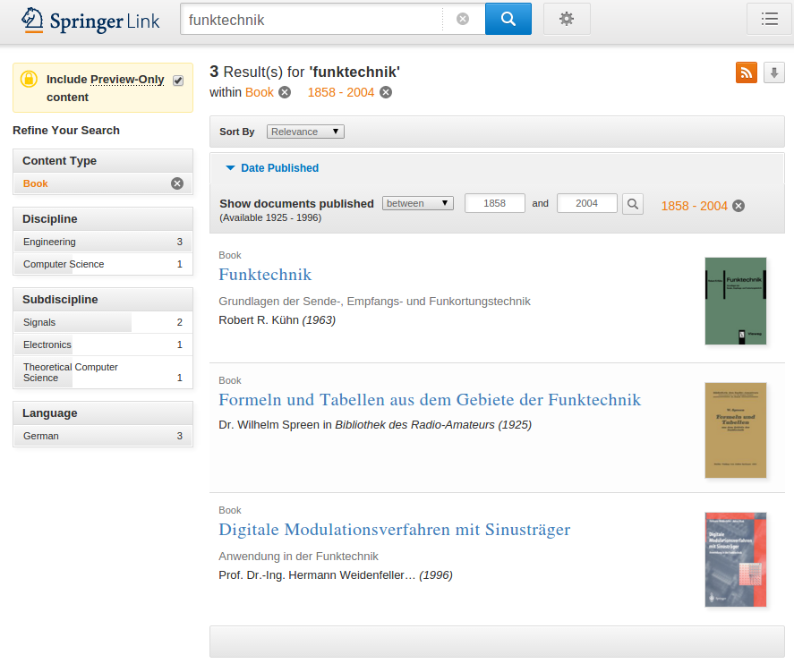Submit date range with small magnifier button
Viewport: 794px width, 672px height.
click(x=633, y=204)
